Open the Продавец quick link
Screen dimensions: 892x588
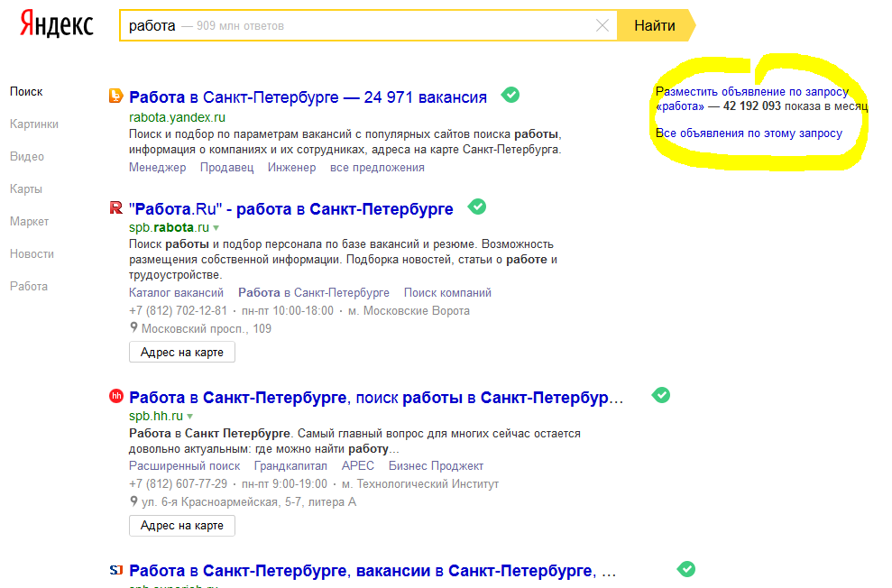tap(226, 168)
